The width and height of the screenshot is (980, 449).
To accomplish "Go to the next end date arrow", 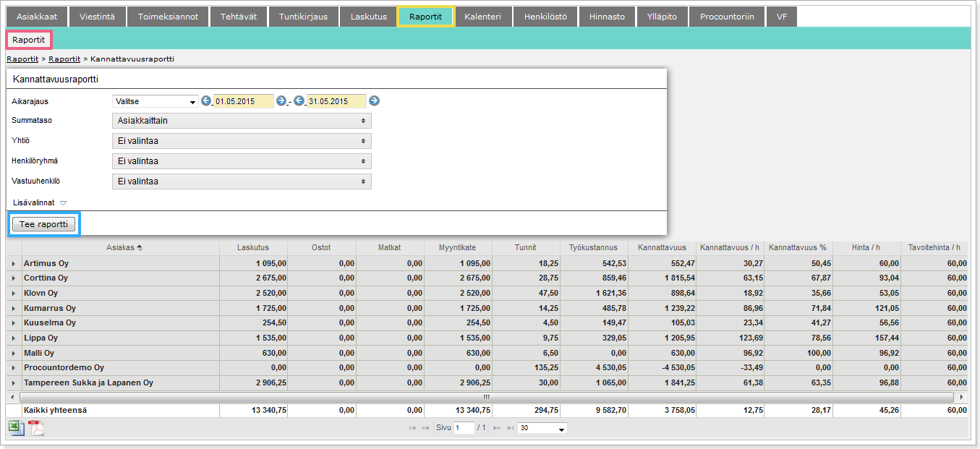I will click(374, 101).
